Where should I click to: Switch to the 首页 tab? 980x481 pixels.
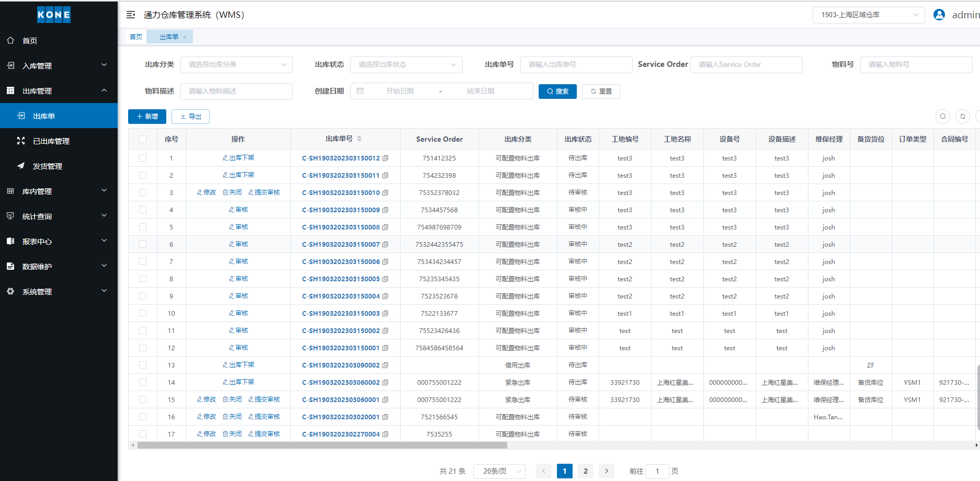coord(136,37)
